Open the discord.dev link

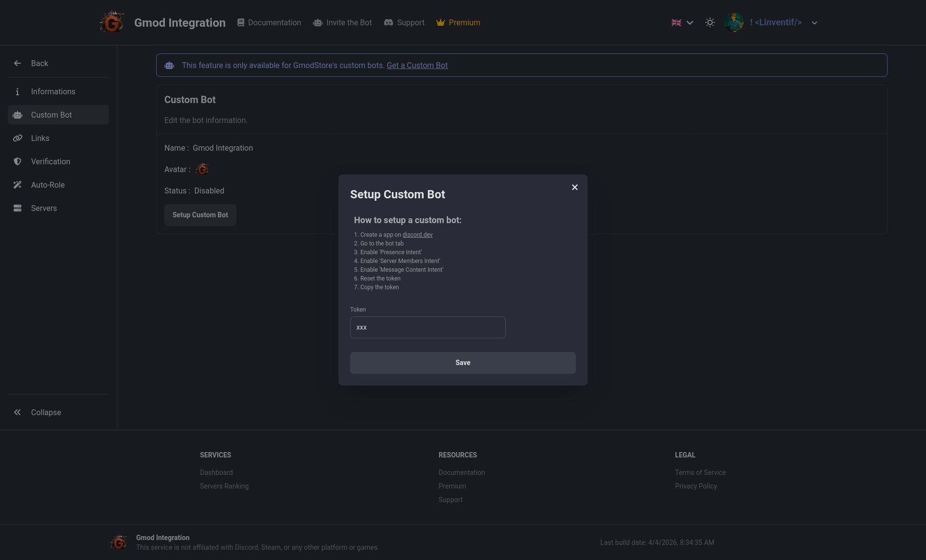(417, 235)
